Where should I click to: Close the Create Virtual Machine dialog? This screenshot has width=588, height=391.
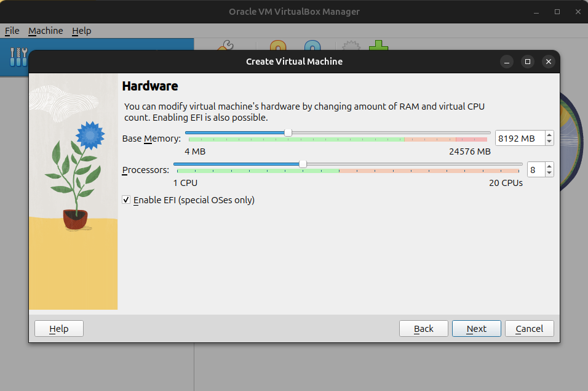point(549,62)
